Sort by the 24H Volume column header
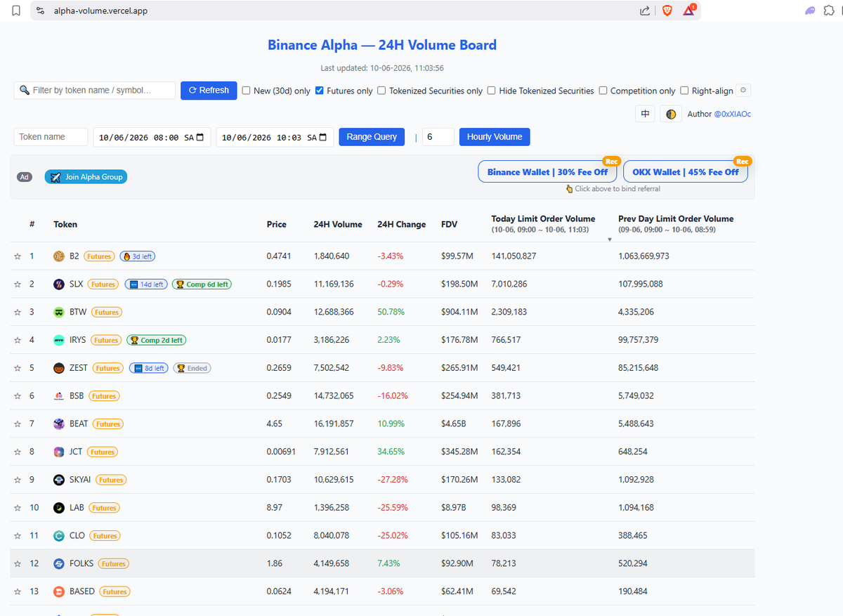The height and width of the screenshot is (616, 843). (x=338, y=225)
